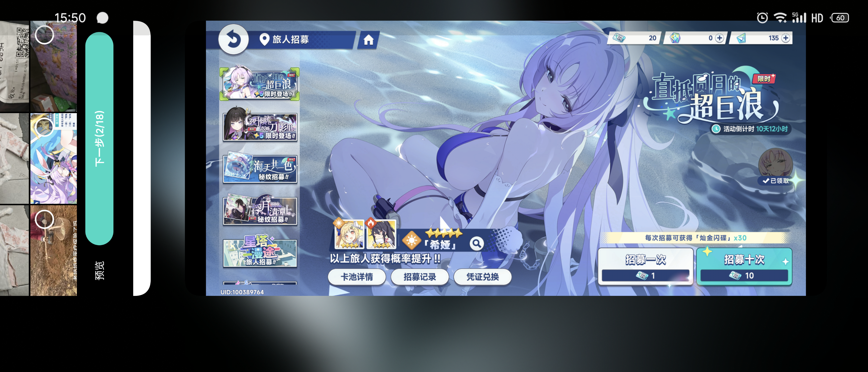
Task: Open the QR code label photo thumbnail
Action: pyautogui.click(x=14, y=66)
